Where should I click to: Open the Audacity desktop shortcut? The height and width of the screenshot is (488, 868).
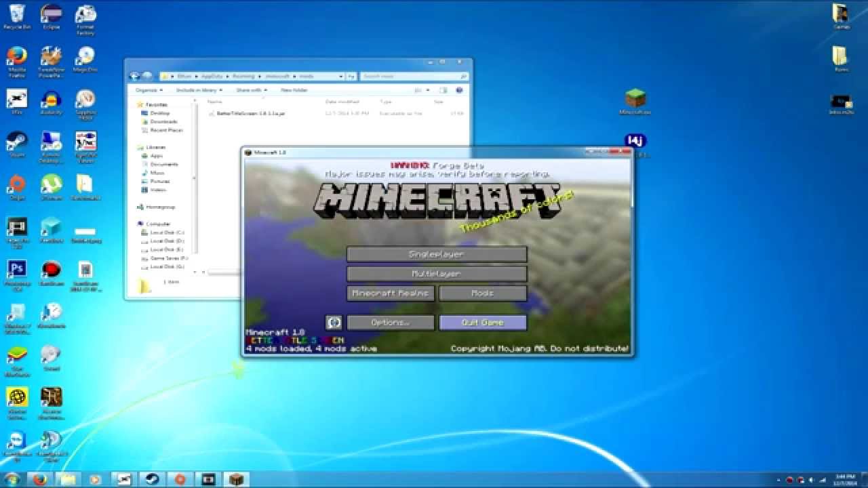pos(51,103)
